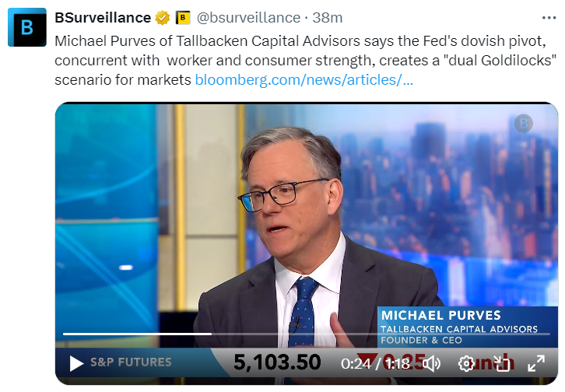Play the Bloomberg Surveillance video
This screenshot has height=392, width=565.
point(76,362)
